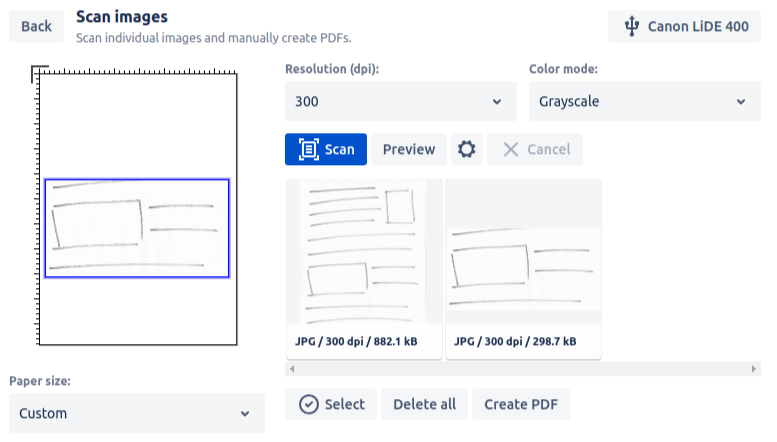Click the USB device icon
Image resolution: width=777 pixels, height=442 pixels.
632,26
